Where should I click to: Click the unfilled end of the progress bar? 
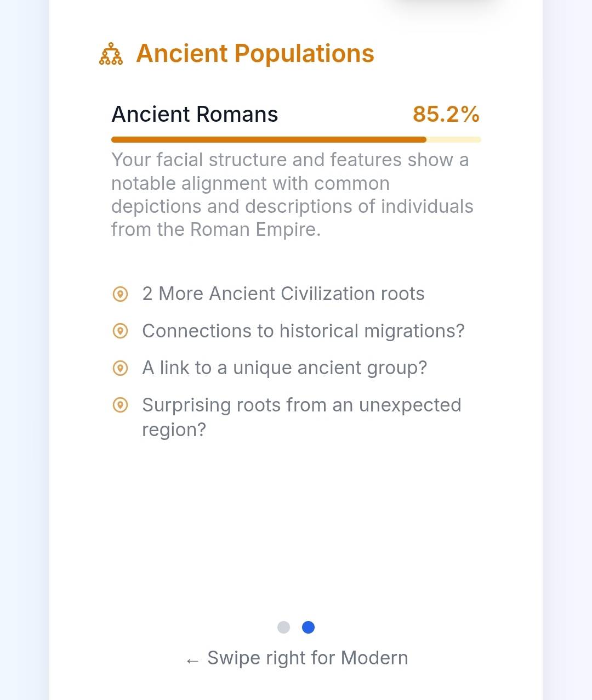click(x=454, y=140)
